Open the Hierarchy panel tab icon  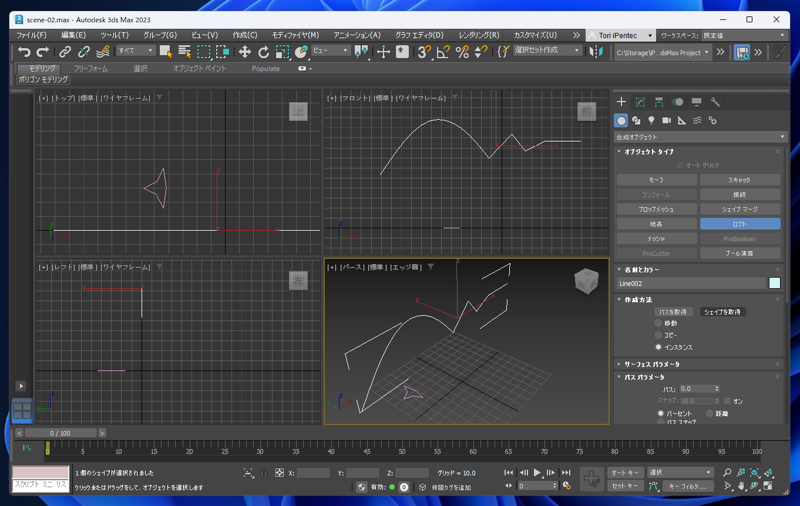point(659,102)
